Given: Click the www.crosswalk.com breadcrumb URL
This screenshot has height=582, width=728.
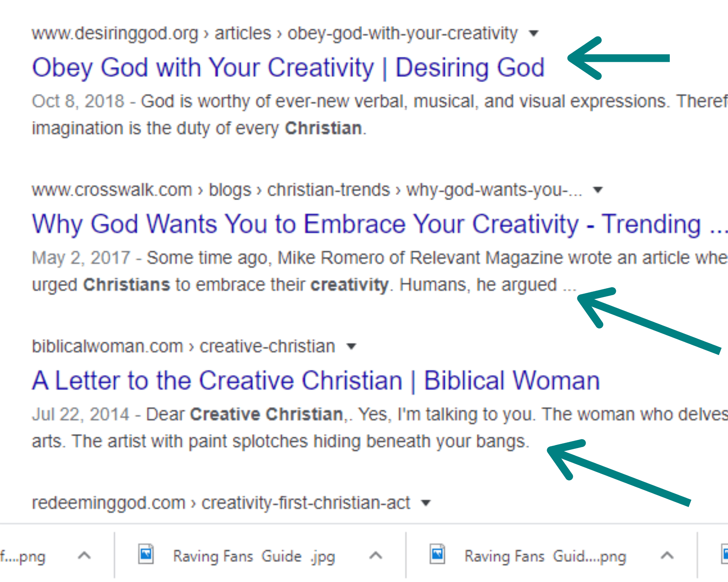Looking at the screenshot, I should click(307, 190).
